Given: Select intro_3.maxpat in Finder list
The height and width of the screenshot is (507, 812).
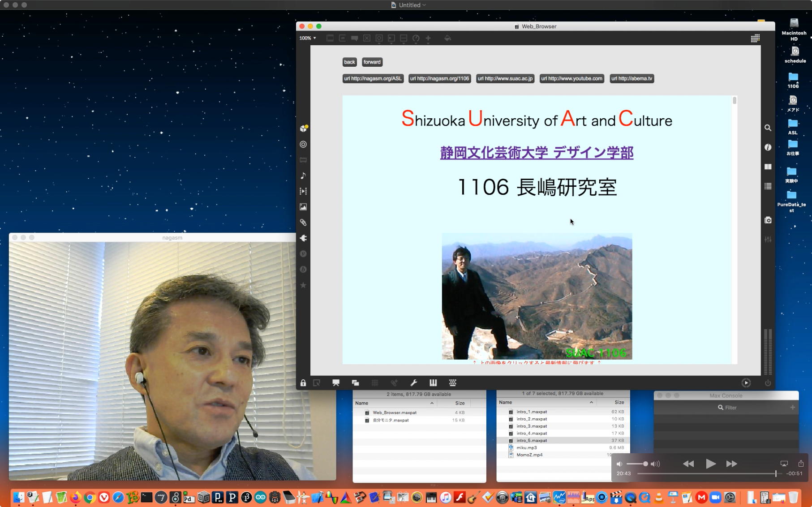Looking at the screenshot, I should (563, 426).
